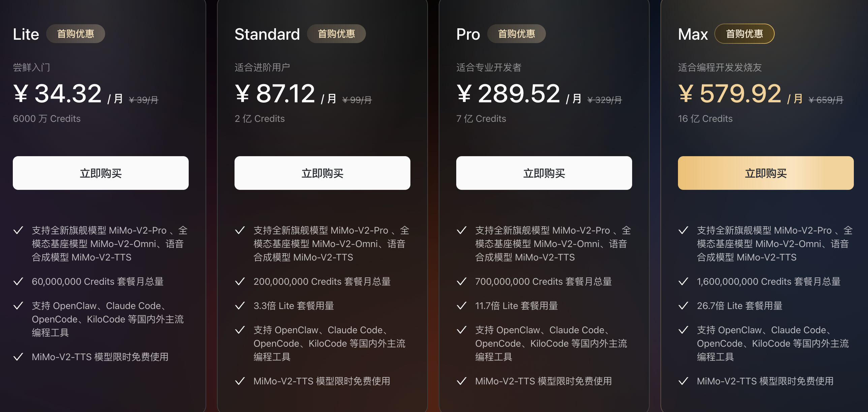Click checkmark by Lite's MiMo-V2-TTS 模型限时免费使用
The width and height of the screenshot is (868, 412).
[x=18, y=357]
